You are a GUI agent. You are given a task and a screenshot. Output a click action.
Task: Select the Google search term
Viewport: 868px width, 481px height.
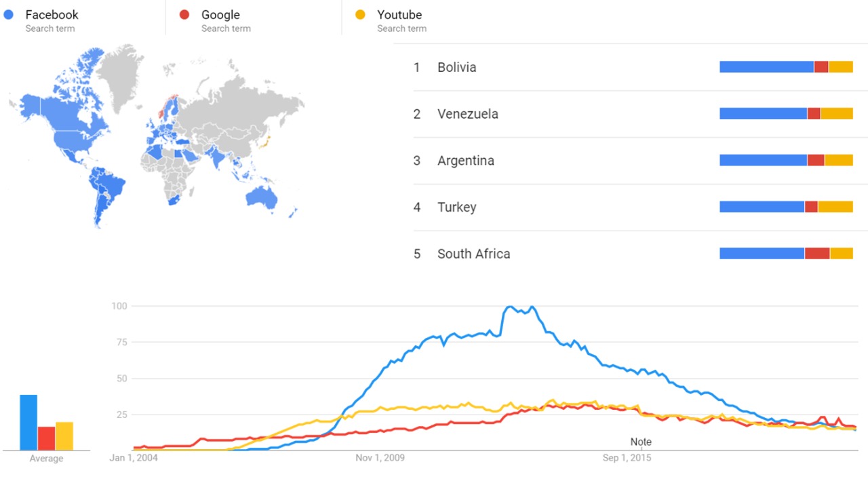tap(220, 15)
